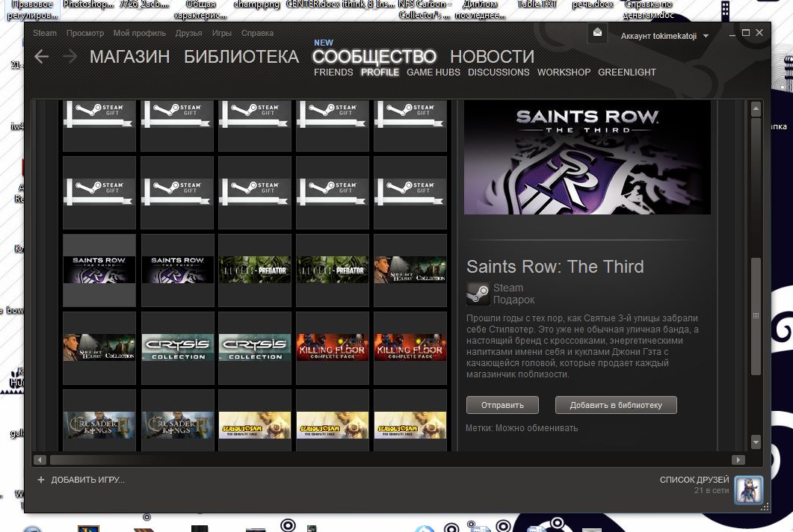Select Sherlock Holmes gift next to Aliens vs Predator
The height and width of the screenshot is (532, 793).
pyautogui.click(x=410, y=270)
